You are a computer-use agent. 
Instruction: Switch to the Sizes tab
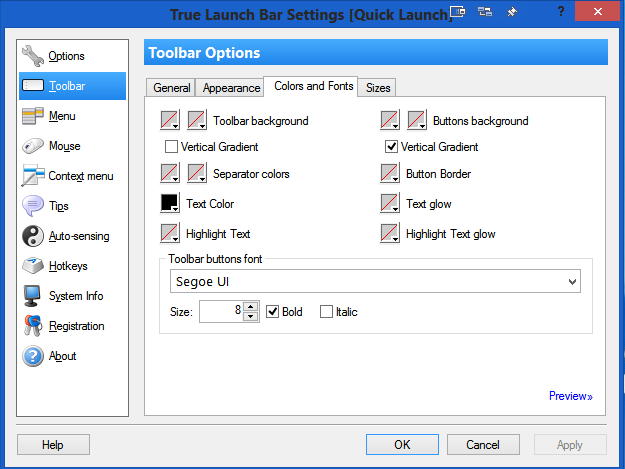point(378,88)
